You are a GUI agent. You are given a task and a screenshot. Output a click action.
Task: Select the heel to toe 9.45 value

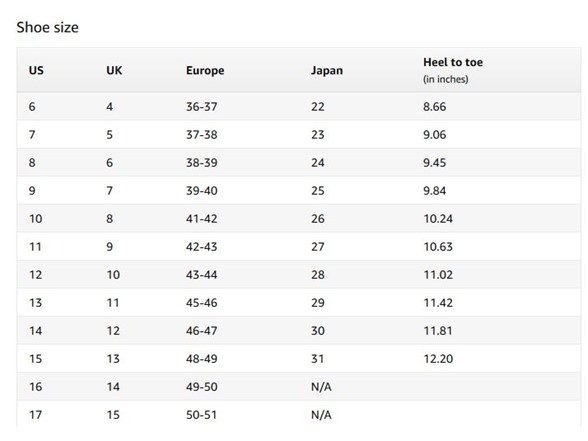435,163
